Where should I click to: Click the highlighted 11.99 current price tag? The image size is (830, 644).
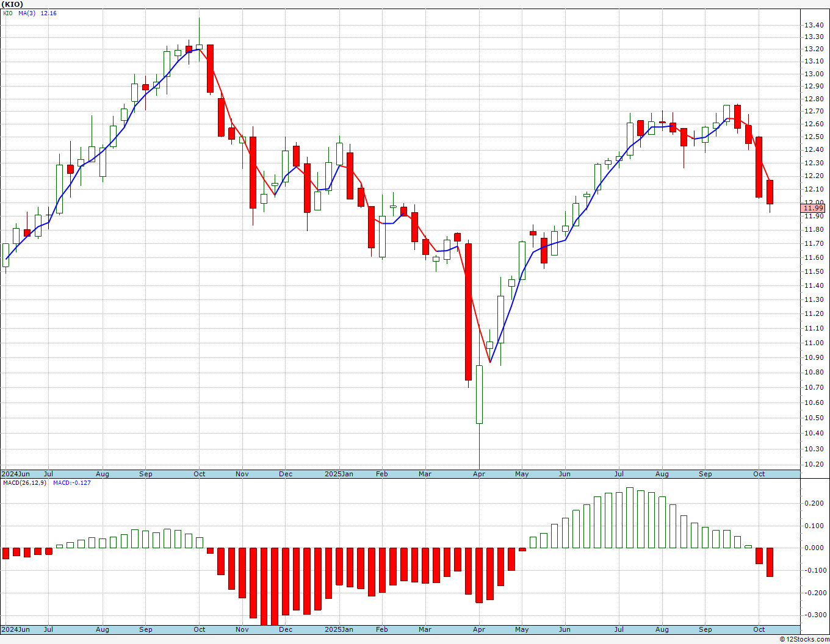tap(814, 209)
